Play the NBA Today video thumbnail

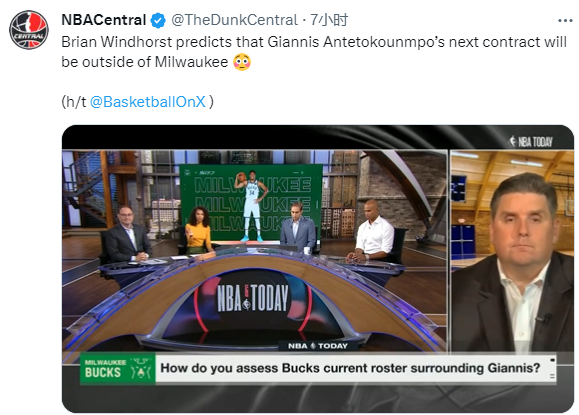(x=318, y=269)
